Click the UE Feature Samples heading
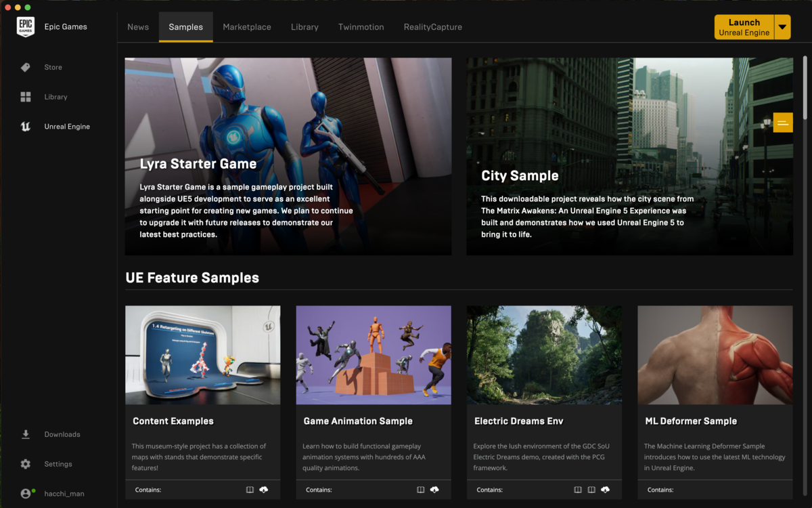The width and height of the screenshot is (812, 508). pyautogui.click(x=192, y=278)
